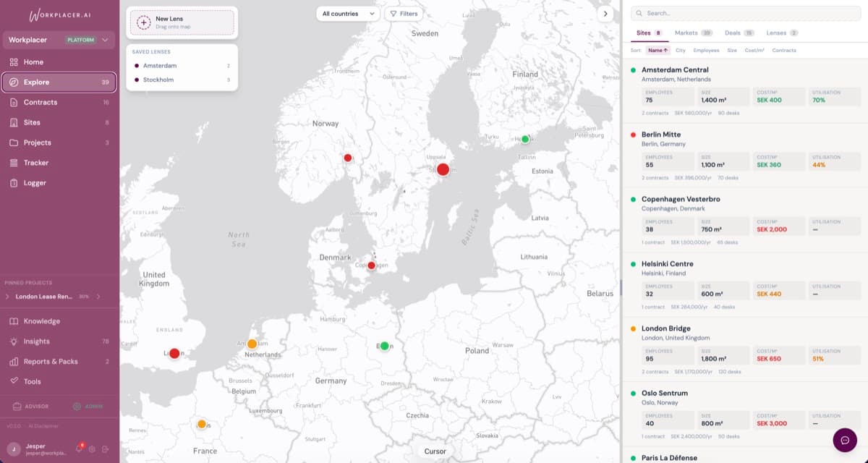Open the Knowledge section

[59, 321]
